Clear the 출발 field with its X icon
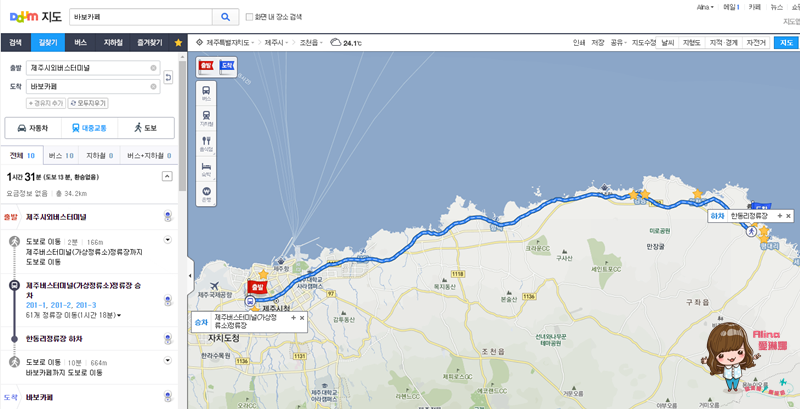Screen dimensions: 800x409 coord(153,68)
